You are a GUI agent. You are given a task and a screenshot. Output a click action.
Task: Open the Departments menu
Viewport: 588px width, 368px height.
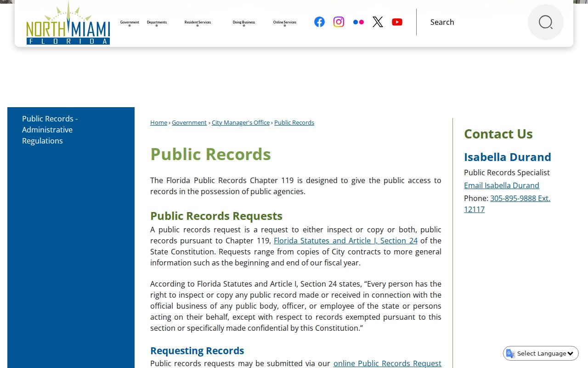pos(157,22)
